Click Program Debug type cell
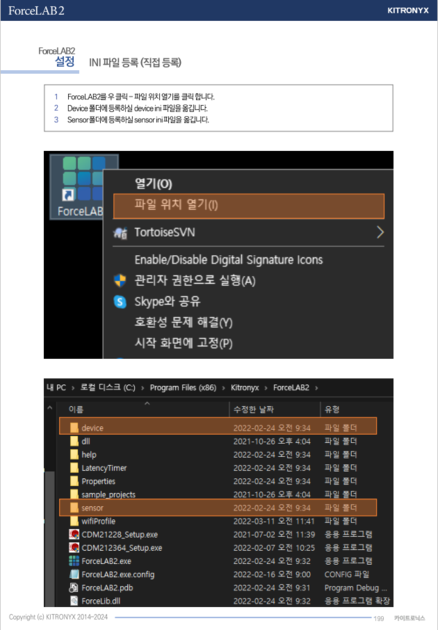 [x=355, y=588]
